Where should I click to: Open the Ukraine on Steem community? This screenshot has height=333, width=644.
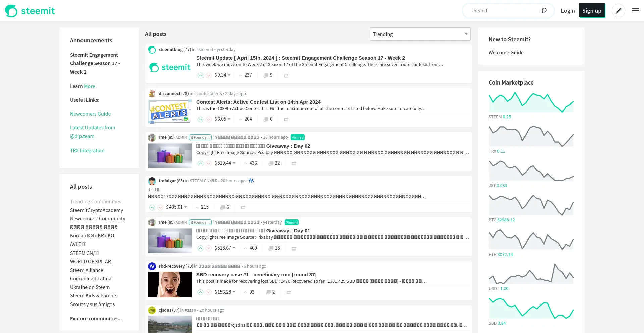(90, 287)
